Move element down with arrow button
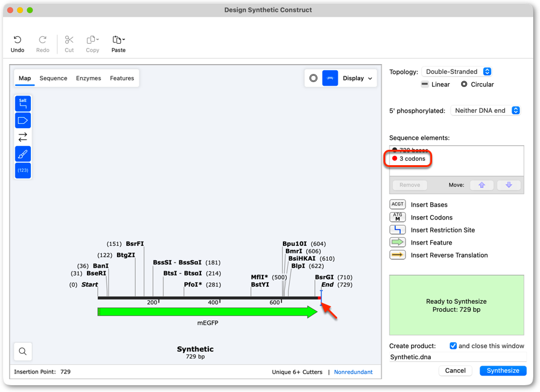The width and height of the screenshot is (540, 392). pyautogui.click(x=509, y=185)
